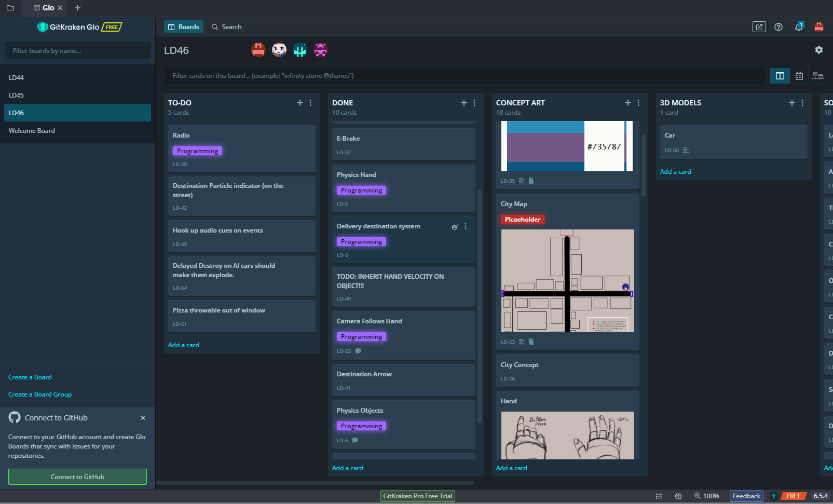Viewport: 833px width, 504px height.
Task: Click the magenta board member avatar
Action: [x=321, y=50]
